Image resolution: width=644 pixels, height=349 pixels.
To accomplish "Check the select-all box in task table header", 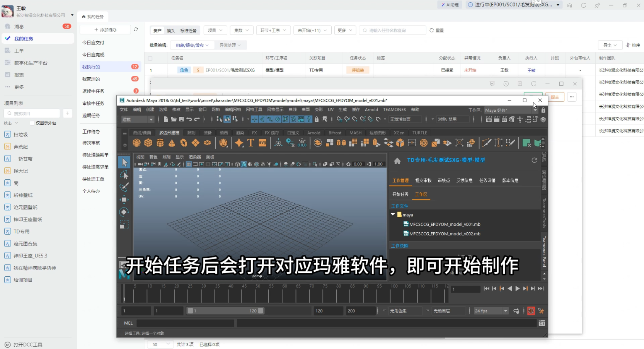I will tap(150, 58).
